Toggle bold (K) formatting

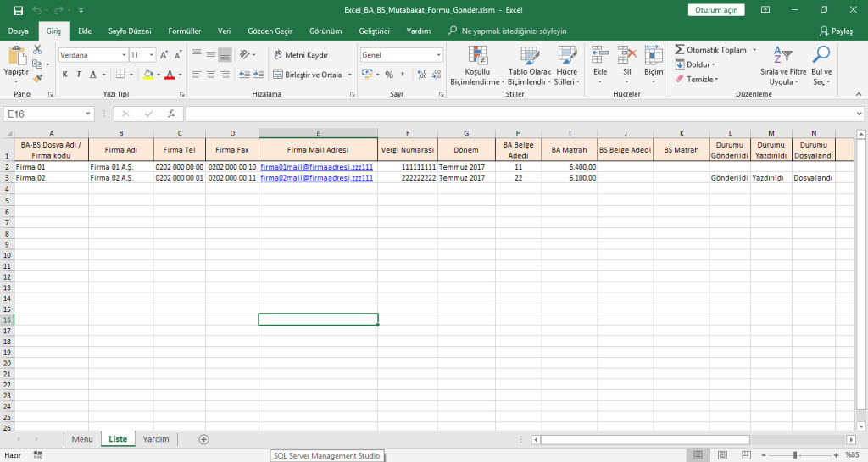(64, 75)
